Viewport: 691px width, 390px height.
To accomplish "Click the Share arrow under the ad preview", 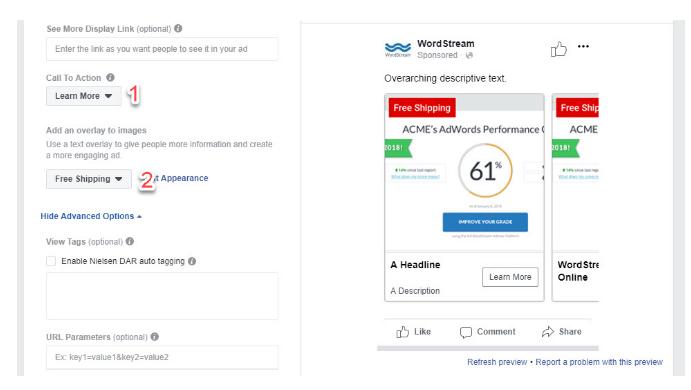I will (548, 331).
